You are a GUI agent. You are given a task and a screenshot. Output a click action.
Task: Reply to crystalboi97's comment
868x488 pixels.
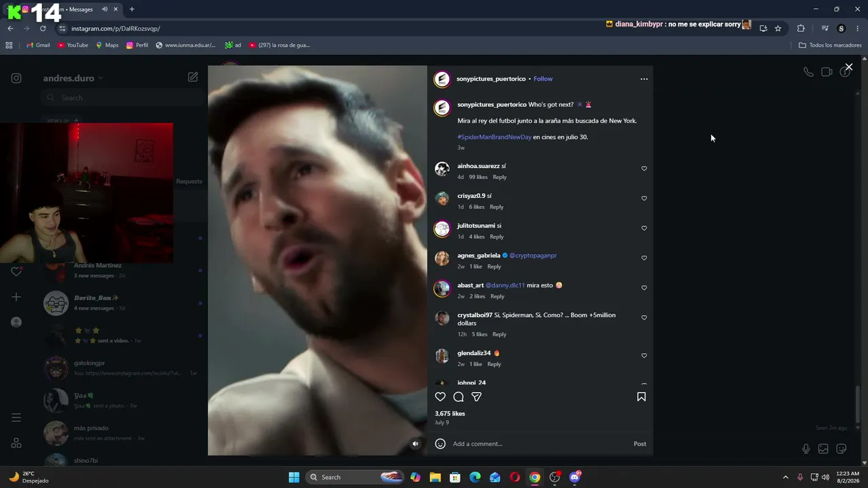(499, 334)
